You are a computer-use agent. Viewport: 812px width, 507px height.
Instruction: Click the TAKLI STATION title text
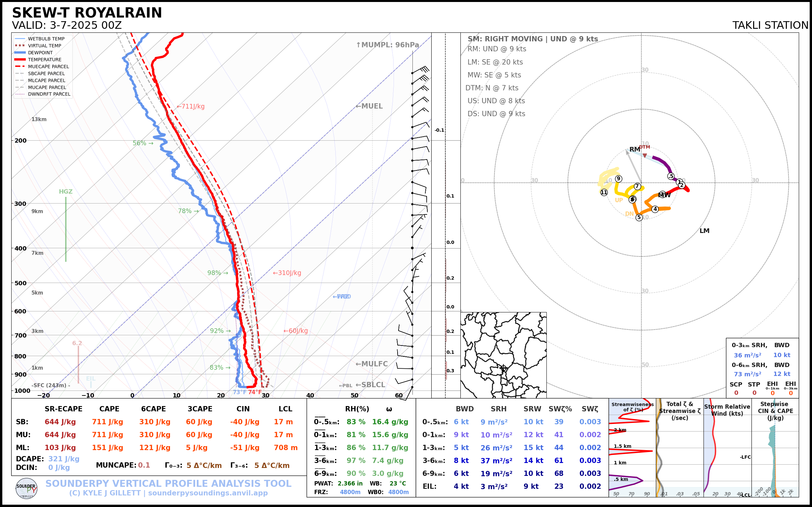770,25
